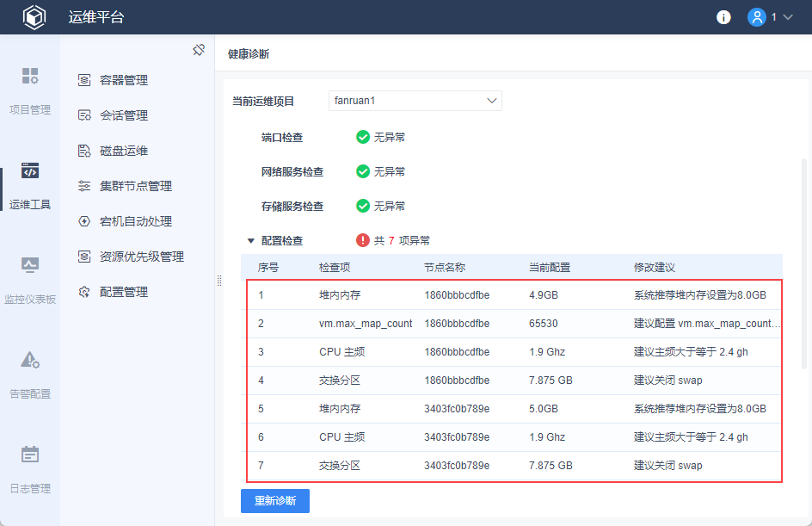Click the 健康诊断 page title
Viewport: 812px width, 526px height.
pyautogui.click(x=249, y=54)
